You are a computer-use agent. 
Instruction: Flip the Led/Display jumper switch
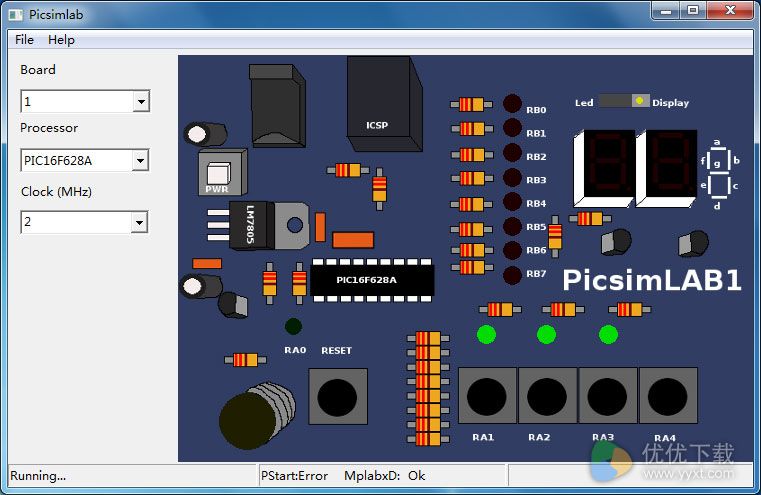click(x=624, y=101)
